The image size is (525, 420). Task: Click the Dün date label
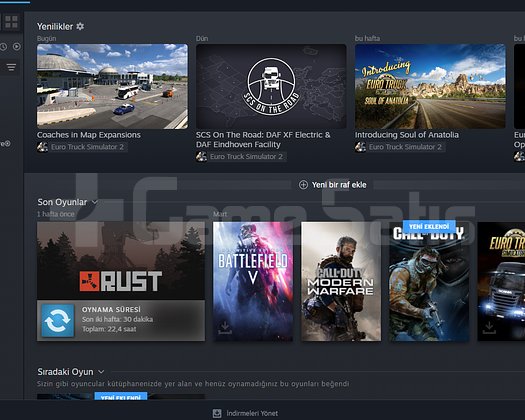202,39
